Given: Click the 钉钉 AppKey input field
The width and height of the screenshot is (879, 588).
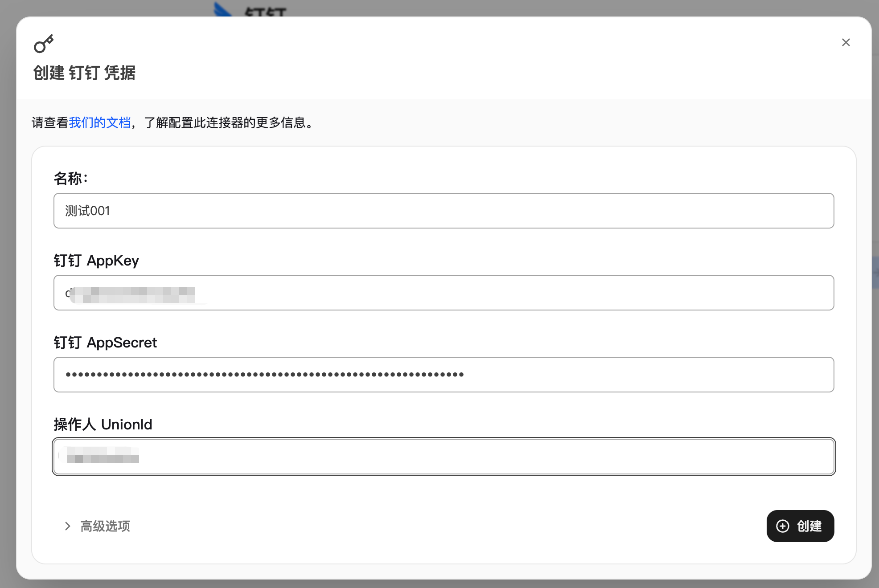Looking at the screenshot, I should (444, 293).
